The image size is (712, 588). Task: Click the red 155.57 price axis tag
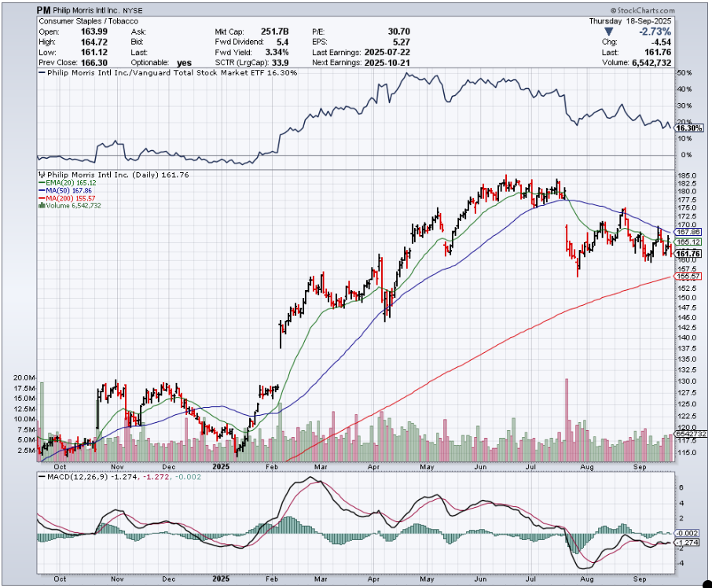pos(688,276)
